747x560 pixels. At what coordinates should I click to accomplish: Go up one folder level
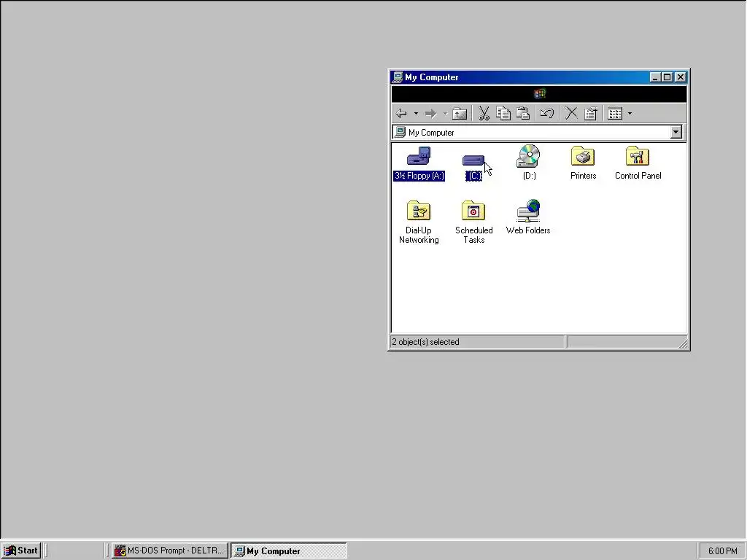tap(460, 113)
